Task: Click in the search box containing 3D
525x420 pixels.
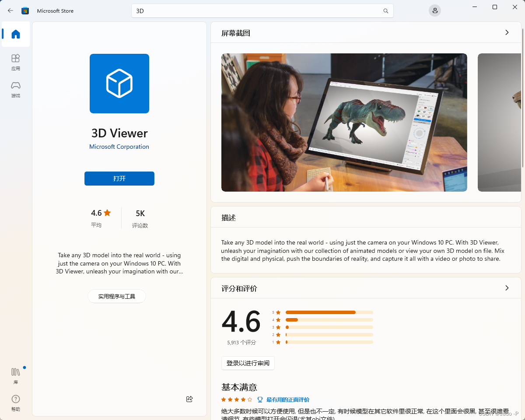Action: coord(262,11)
